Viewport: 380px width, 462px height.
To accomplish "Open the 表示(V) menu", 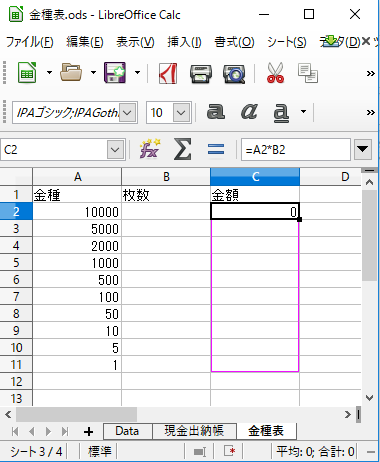I will click(135, 42).
